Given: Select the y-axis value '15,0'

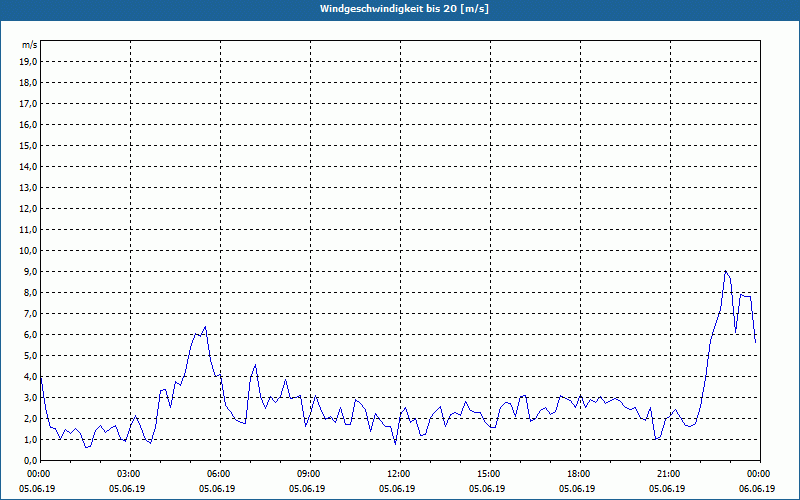Looking at the screenshot, I should point(28,145).
